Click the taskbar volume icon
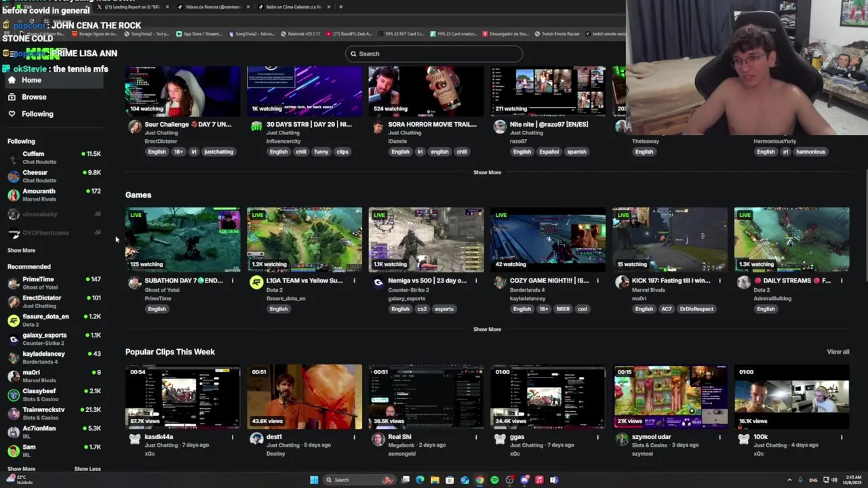 coord(834,480)
